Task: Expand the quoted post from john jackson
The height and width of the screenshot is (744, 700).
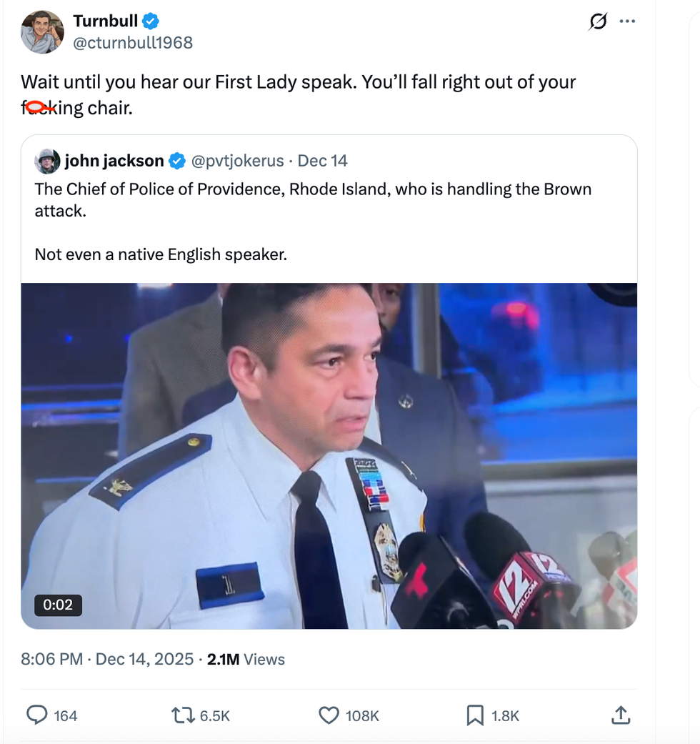Action: point(329,222)
